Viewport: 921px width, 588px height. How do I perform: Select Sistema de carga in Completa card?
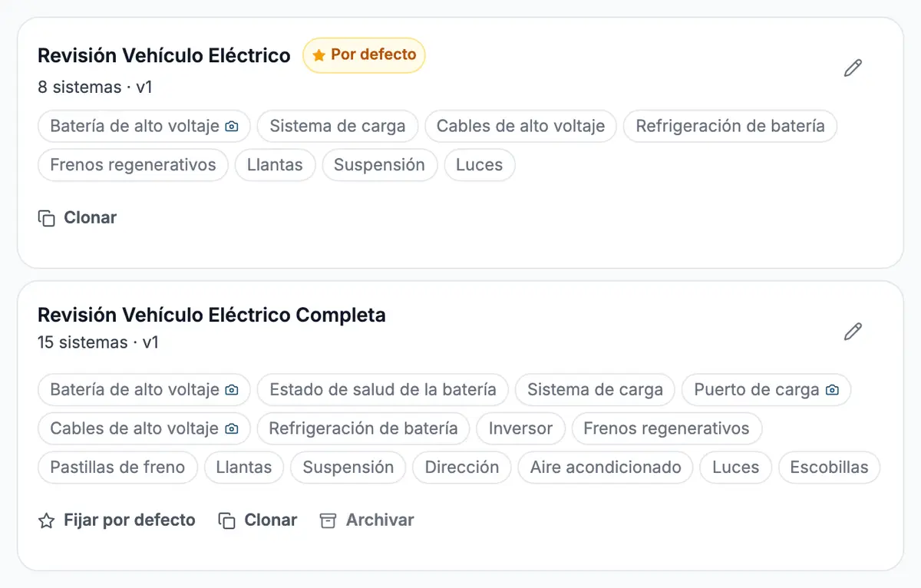tap(595, 390)
